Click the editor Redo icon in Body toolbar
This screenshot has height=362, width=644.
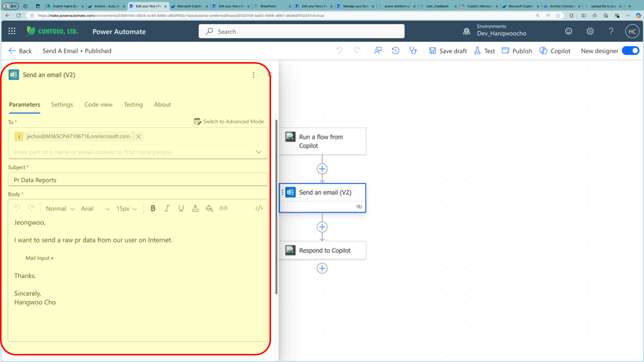31,208
